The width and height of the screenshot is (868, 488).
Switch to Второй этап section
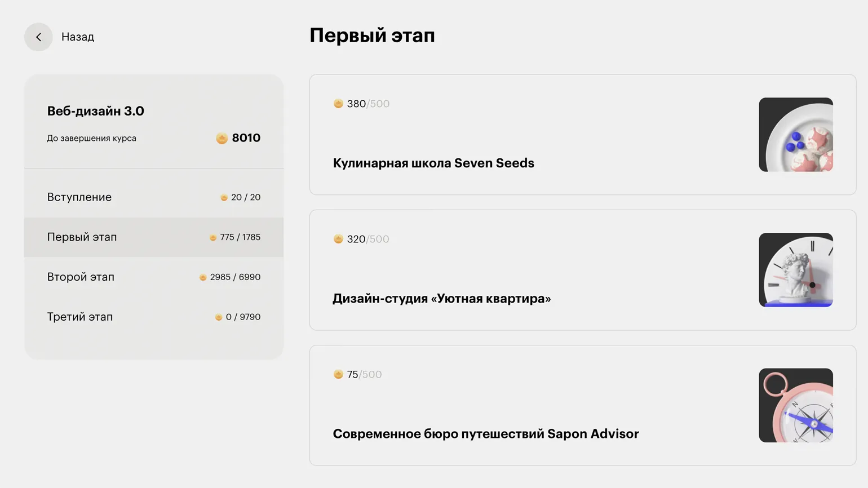pyautogui.click(x=81, y=277)
